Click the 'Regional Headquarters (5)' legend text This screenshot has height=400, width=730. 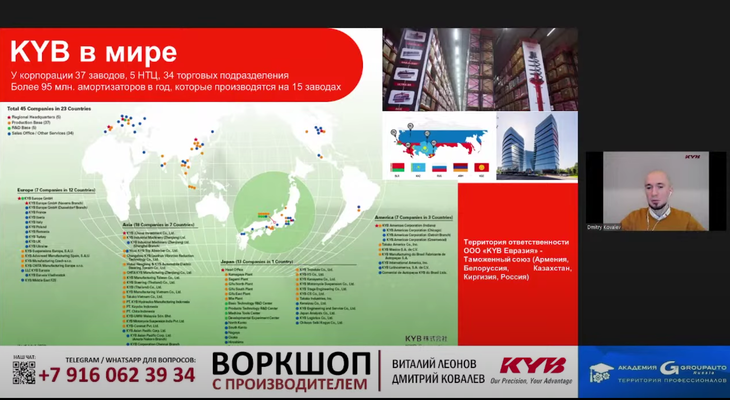(x=36, y=117)
